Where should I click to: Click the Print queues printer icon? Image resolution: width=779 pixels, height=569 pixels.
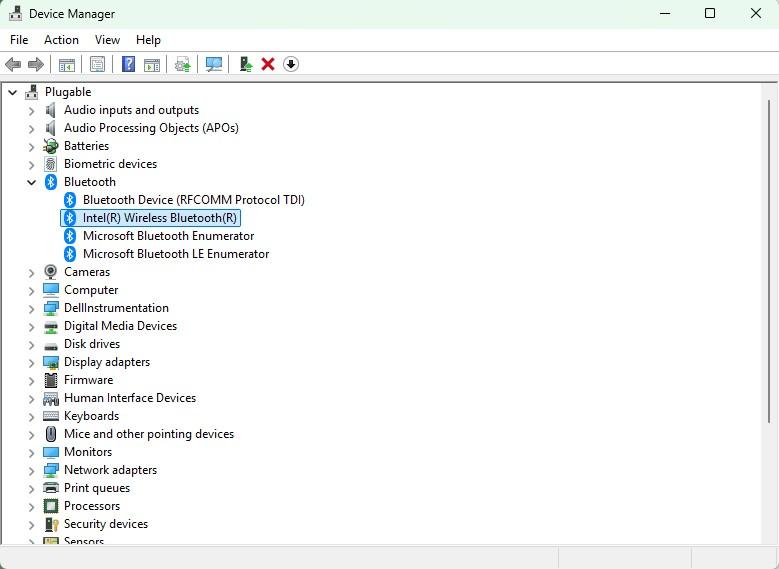[51, 488]
